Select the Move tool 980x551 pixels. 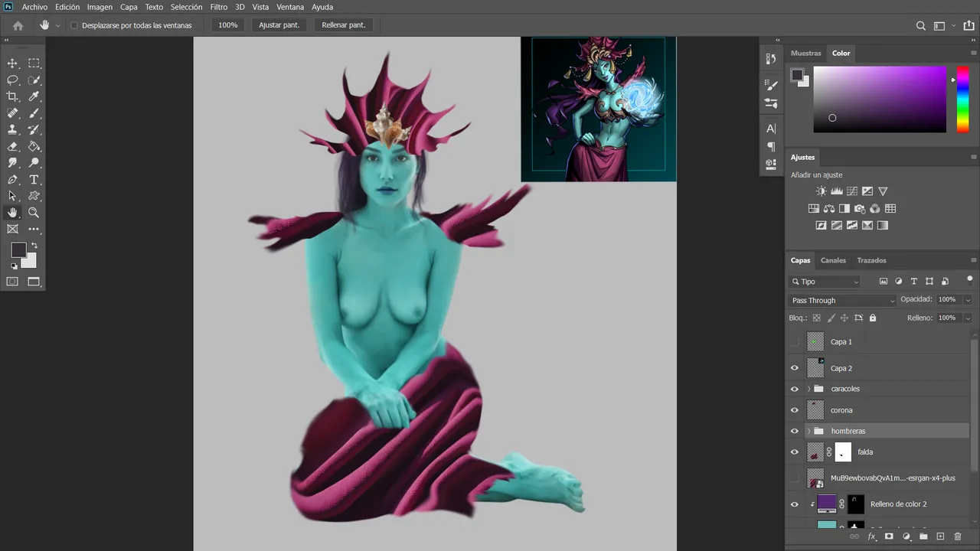[x=12, y=64]
